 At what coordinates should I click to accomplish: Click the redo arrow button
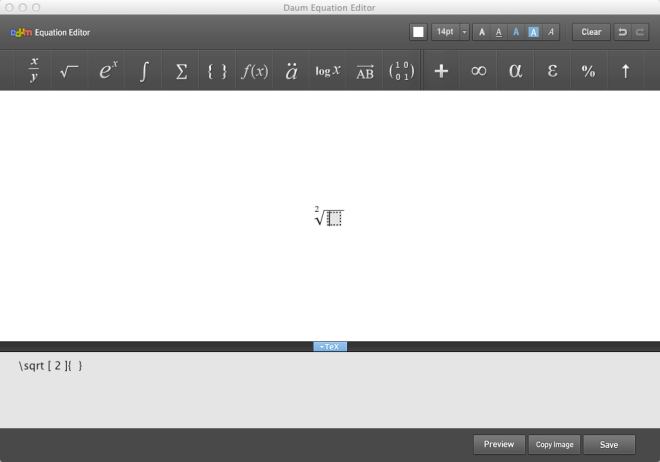[x=640, y=32]
